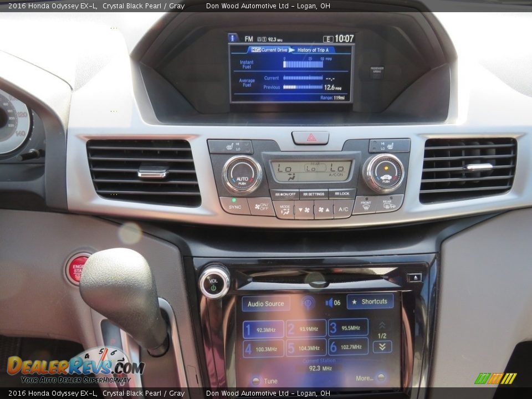
Task: Open the Shortcuts screen
Action: (x=370, y=301)
